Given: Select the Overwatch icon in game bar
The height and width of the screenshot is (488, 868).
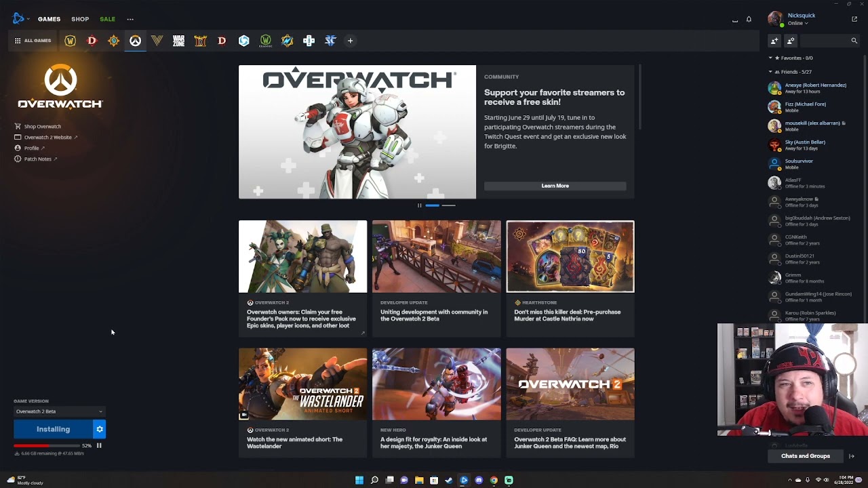Looking at the screenshot, I should (x=135, y=41).
